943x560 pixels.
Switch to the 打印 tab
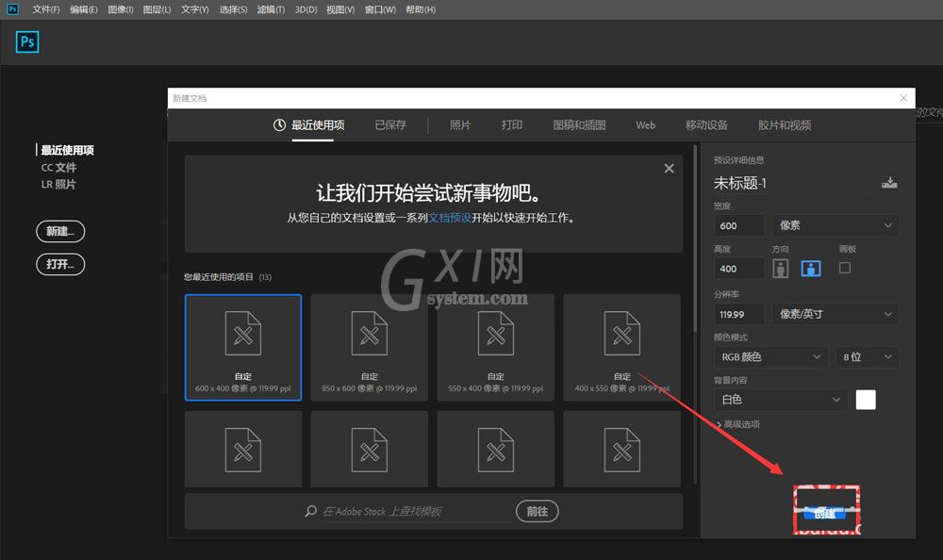(x=512, y=125)
